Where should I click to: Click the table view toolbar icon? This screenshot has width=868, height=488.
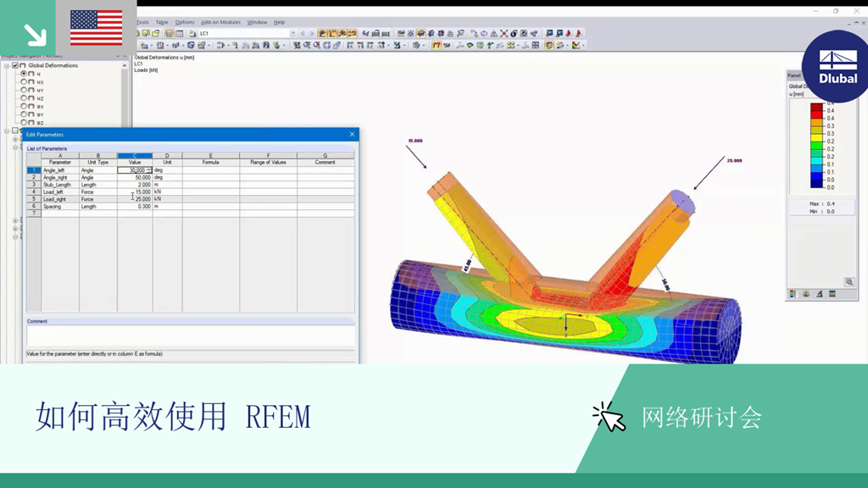coord(180,33)
